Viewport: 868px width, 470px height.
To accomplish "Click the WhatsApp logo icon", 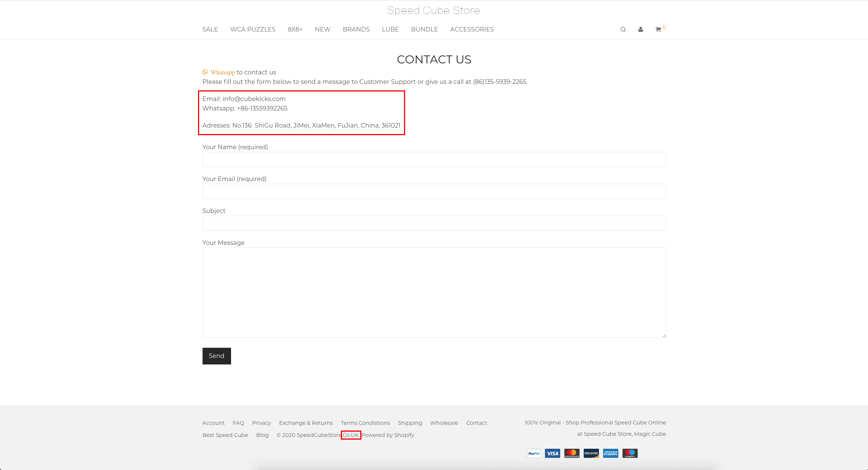I will [205, 72].
